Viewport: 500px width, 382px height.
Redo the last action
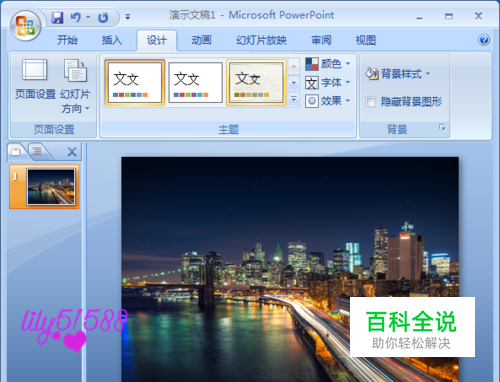tap(103, 17)
